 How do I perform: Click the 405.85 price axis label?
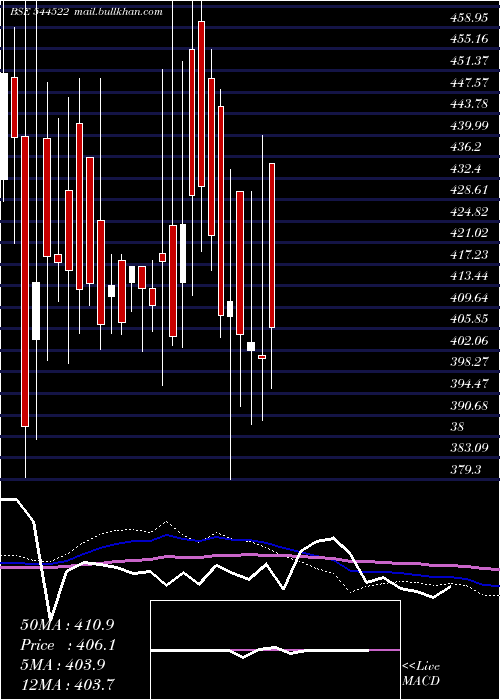pyautogui.click(x=469, y=319)
